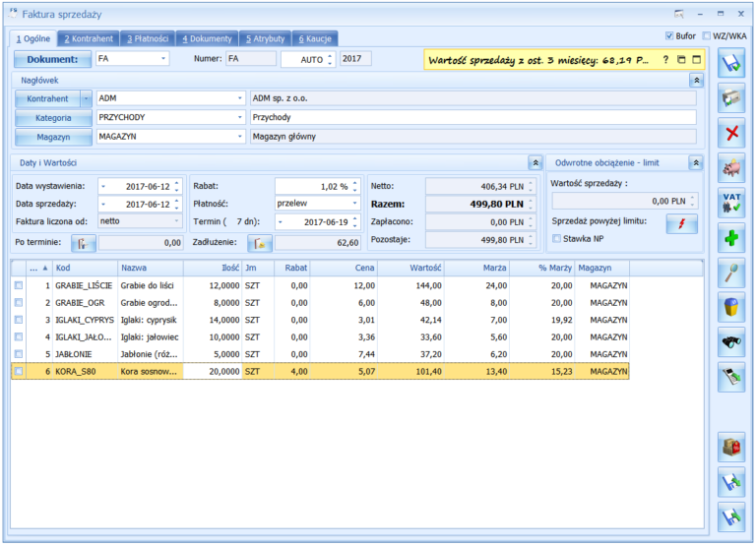Click the maximize icon in yellow info bar
Viewport: 756px width, 546px height.
click(x=696, y=60)
